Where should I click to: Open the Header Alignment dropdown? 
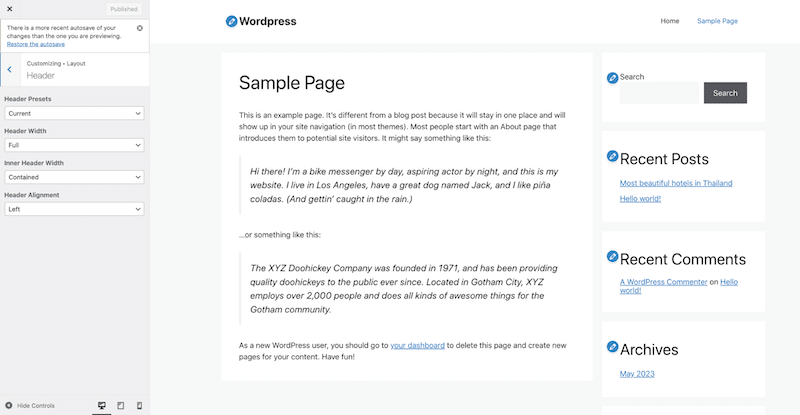coord(74,209)
